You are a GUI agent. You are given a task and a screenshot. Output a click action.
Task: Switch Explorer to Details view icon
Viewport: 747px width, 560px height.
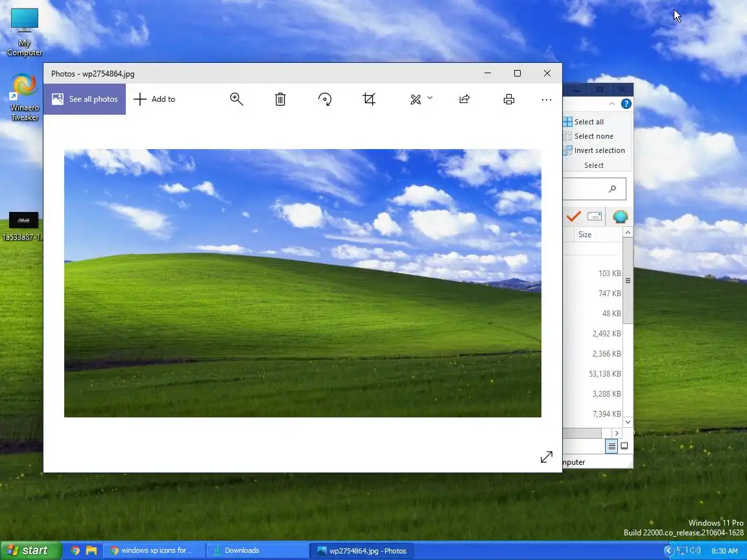[x=611, y=446]
